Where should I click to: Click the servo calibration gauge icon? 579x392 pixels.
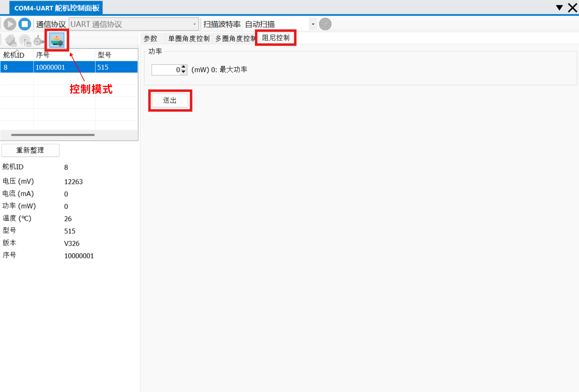pyautogui.click(x=39, y=40)
